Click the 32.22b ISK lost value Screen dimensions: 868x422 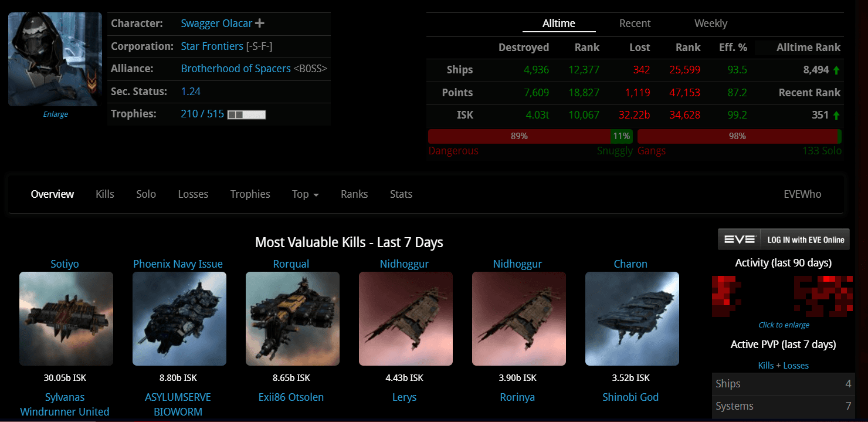(635, 115)
